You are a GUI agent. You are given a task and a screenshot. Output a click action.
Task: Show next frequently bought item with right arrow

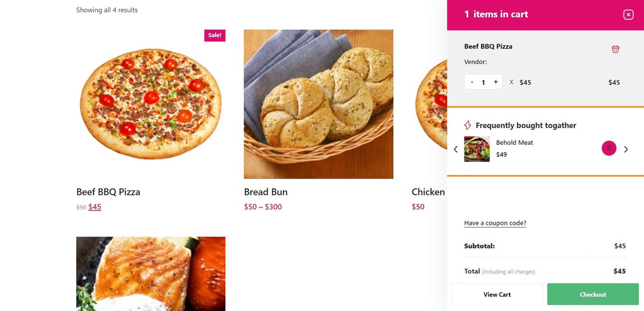point(626,149)
